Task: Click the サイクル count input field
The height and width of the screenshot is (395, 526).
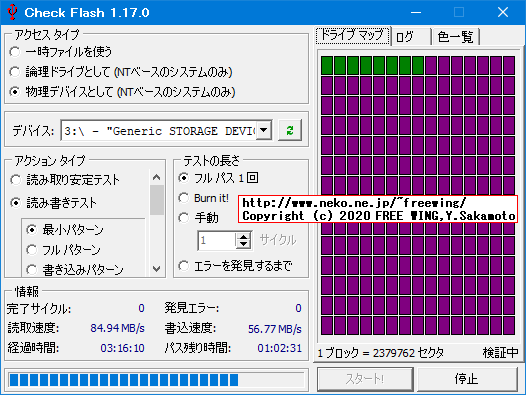Action: tap(217, 240)
